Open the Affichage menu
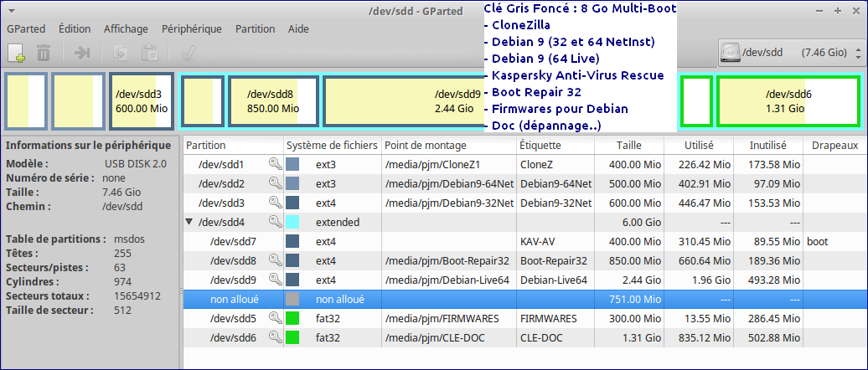This screenshot has height=370, width=868. (126, 28)
